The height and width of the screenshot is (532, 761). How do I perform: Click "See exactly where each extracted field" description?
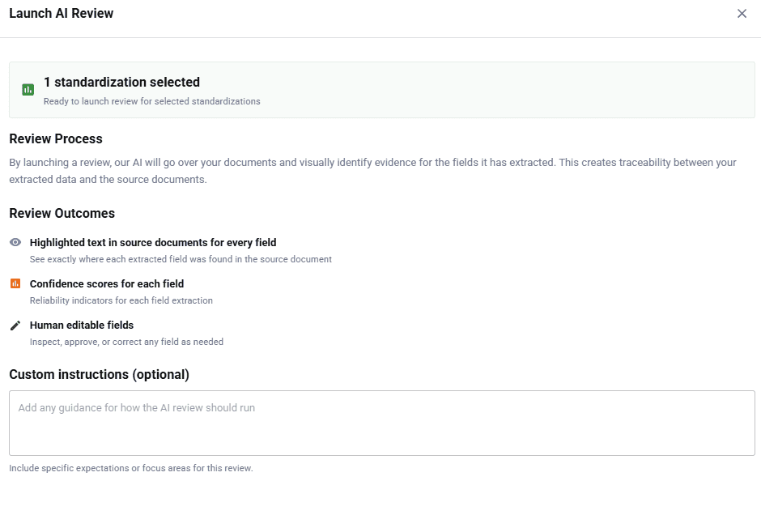[x=181, y=260]
